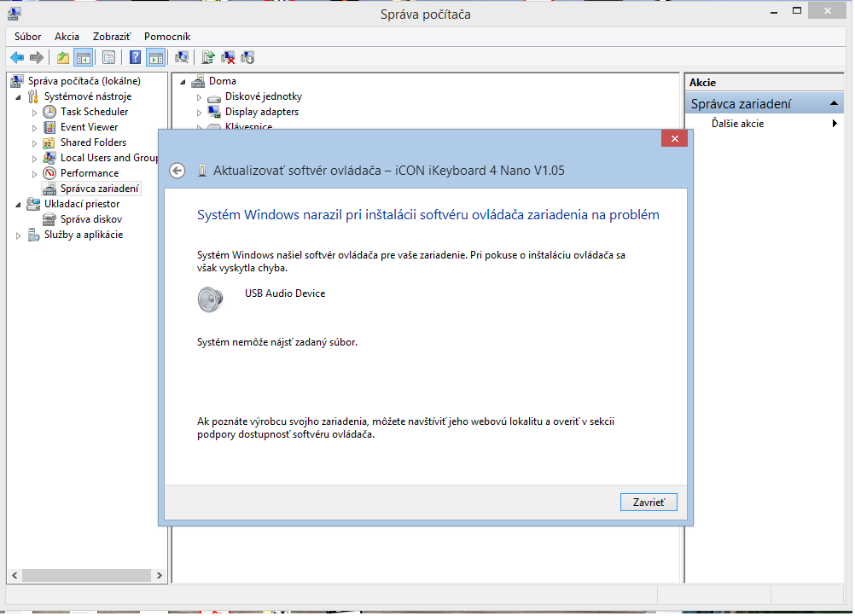Screen dimensions: 855x616
Task: Toggle the Show/Hide Action Pane toolbar icon
Action: pyautogui.click(x=156, y=57)
